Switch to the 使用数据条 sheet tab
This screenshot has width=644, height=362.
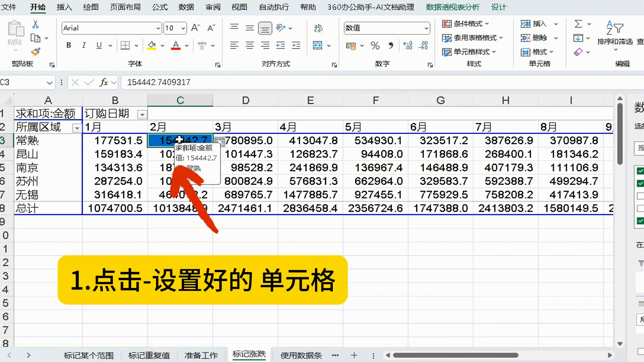301,355
